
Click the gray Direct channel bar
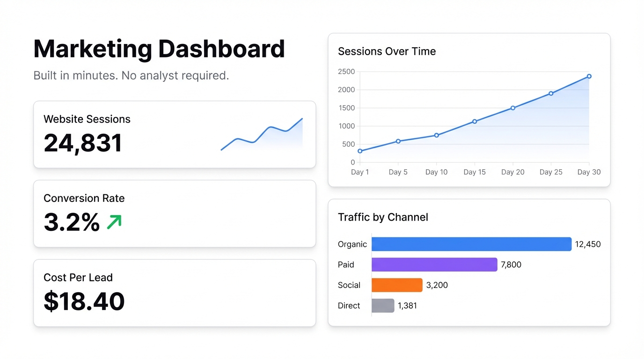click(x=382, y=306)
